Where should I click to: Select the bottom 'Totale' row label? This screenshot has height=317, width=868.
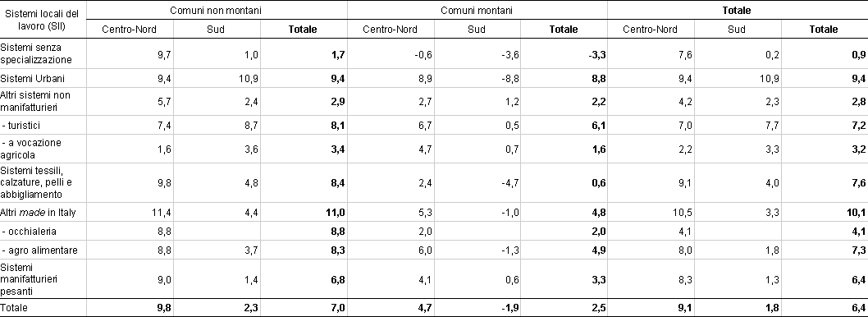pos(14,306)
